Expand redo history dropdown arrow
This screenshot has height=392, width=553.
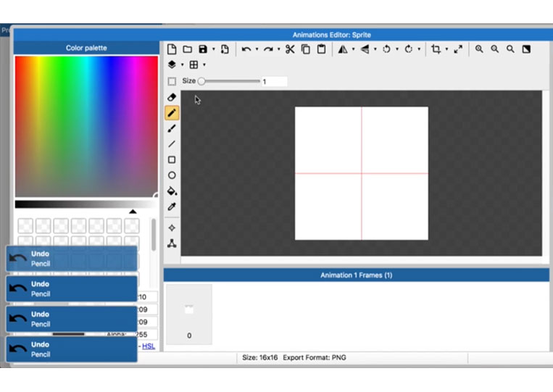coord(278,49)
